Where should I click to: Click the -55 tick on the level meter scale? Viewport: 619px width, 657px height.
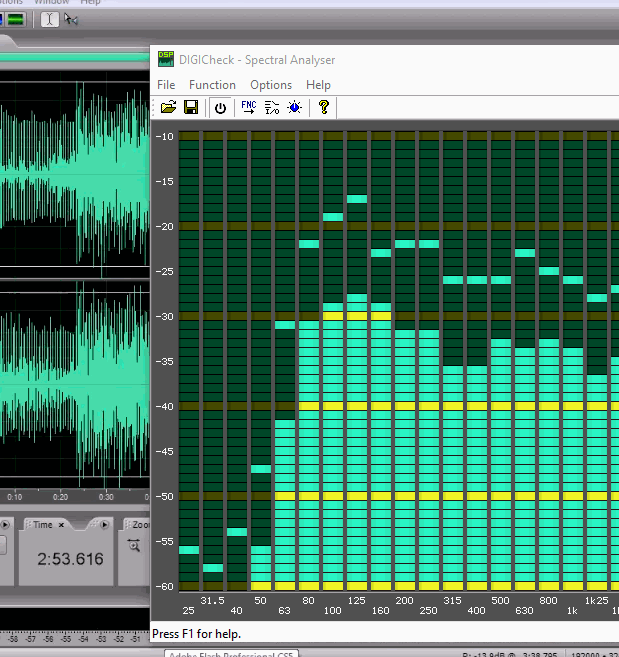point(66,639)
